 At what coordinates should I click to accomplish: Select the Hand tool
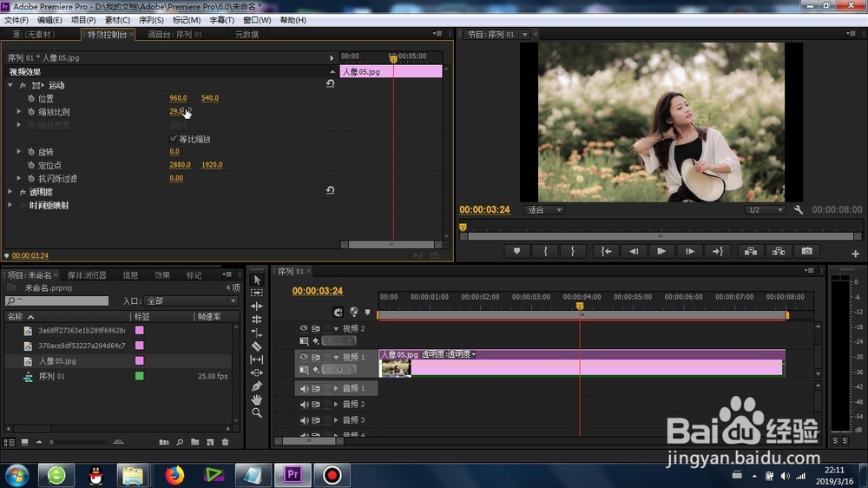257,399
